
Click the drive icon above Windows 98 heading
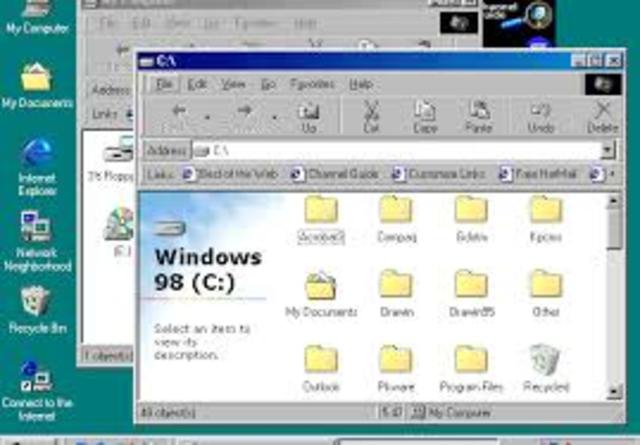[x=169, y=229]
